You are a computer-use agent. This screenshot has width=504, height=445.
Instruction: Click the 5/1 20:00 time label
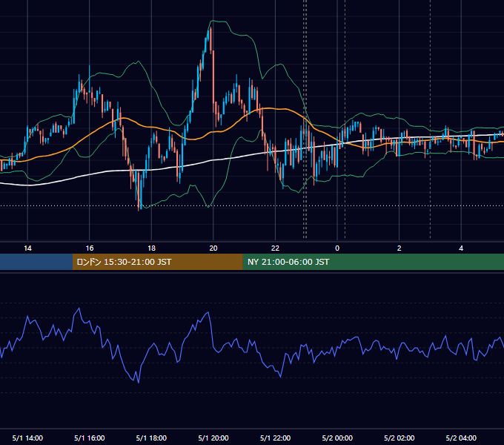(x=213, y=438)
